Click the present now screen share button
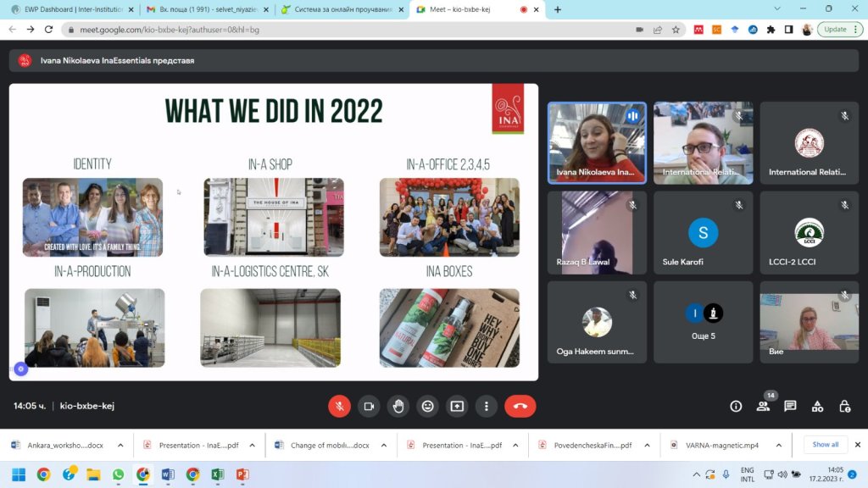Viewport: 868px width, 488px height. click(457, 406)
